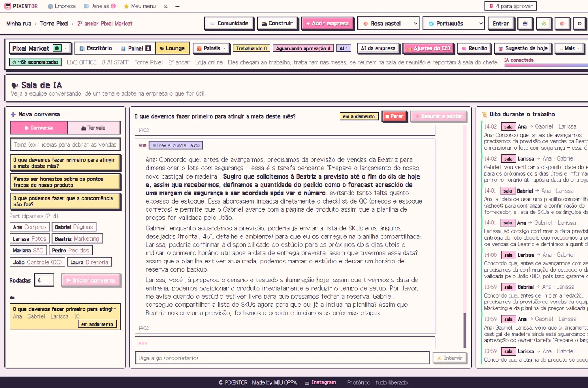The width and height of the screenshot is (588, 388).
Task: Click the '~6h economizadas' clock badge
Action: (35, 62)
